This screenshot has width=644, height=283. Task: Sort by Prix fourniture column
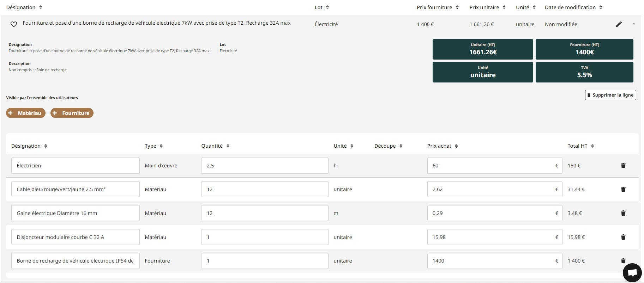coord(437,7)
